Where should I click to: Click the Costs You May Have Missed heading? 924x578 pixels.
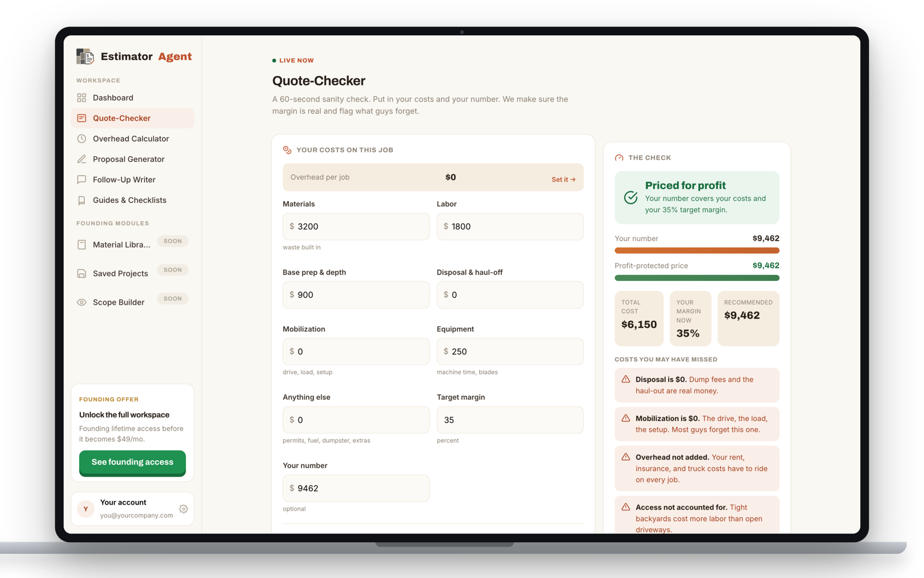666,360
